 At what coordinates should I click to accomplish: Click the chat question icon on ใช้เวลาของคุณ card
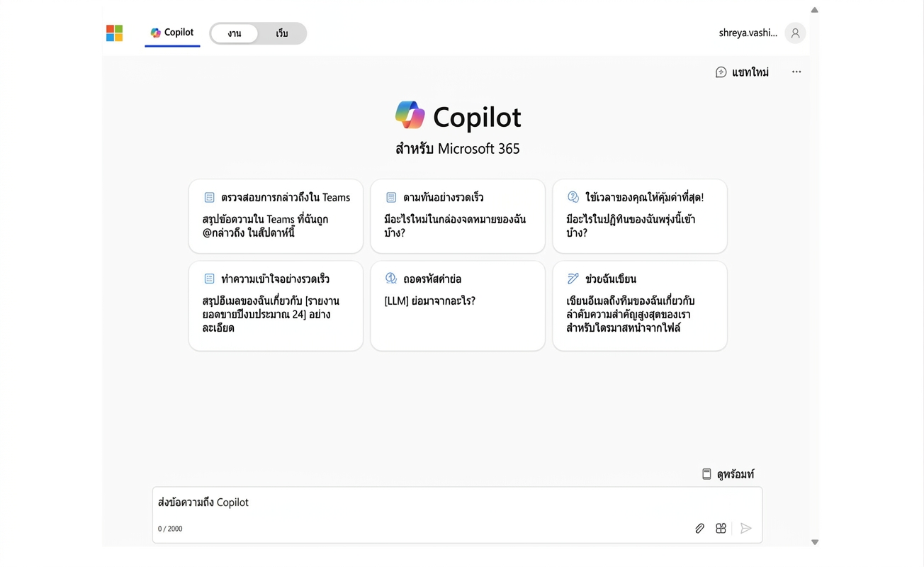tap(573, 197)
